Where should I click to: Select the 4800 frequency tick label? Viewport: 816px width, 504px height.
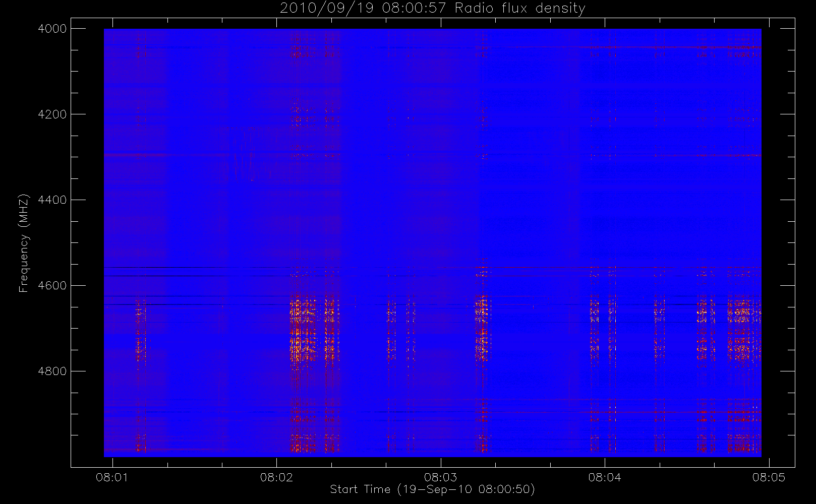coord(52,371)
